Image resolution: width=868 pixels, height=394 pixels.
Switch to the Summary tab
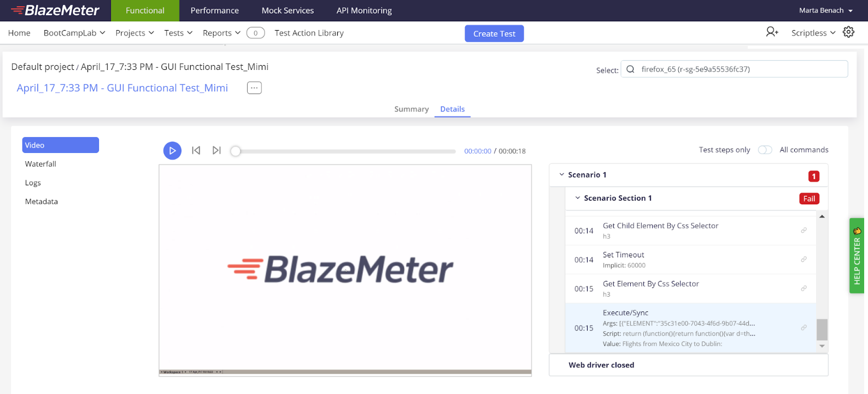(x=411, y=109)
